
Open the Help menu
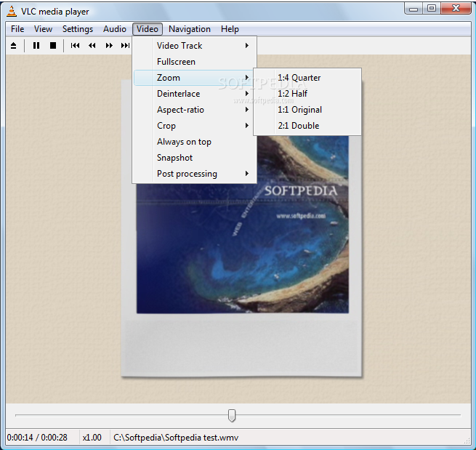pos(230,29)
